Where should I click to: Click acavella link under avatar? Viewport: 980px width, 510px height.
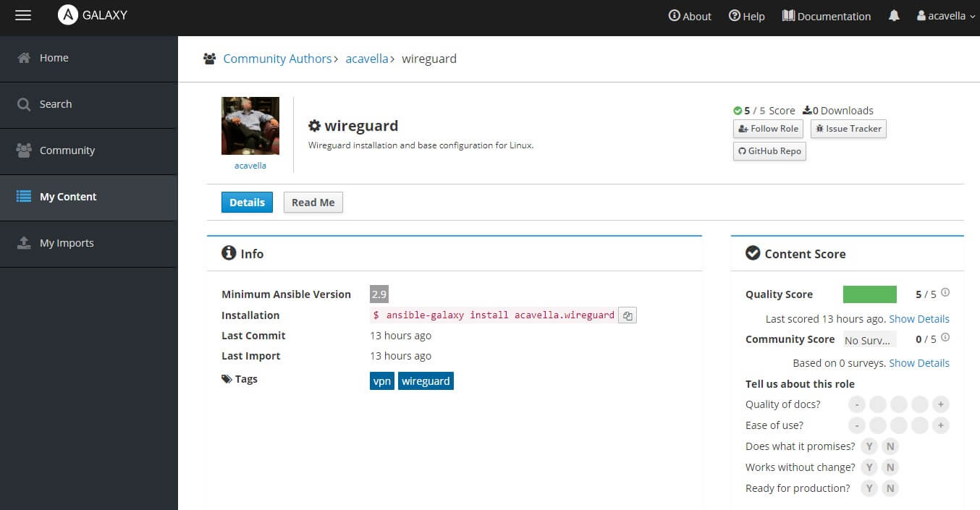pyautogui.click(x=250, y=166)
